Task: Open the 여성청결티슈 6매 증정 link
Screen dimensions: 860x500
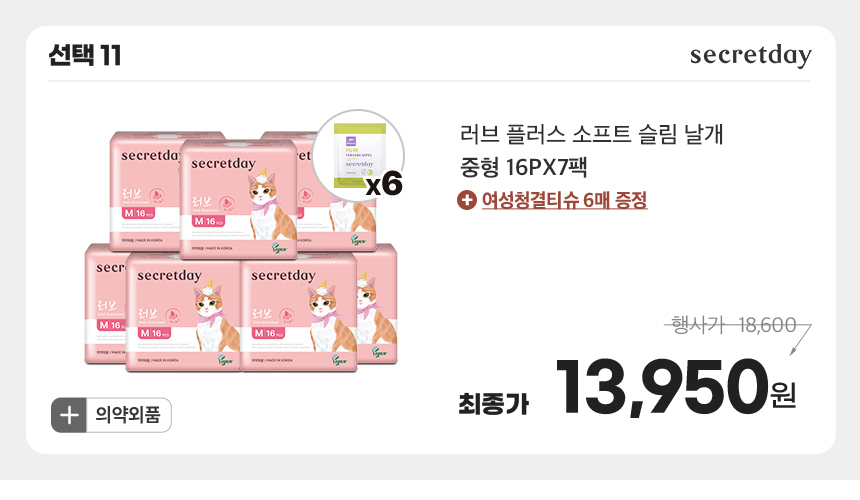Action: coord(564,200)
